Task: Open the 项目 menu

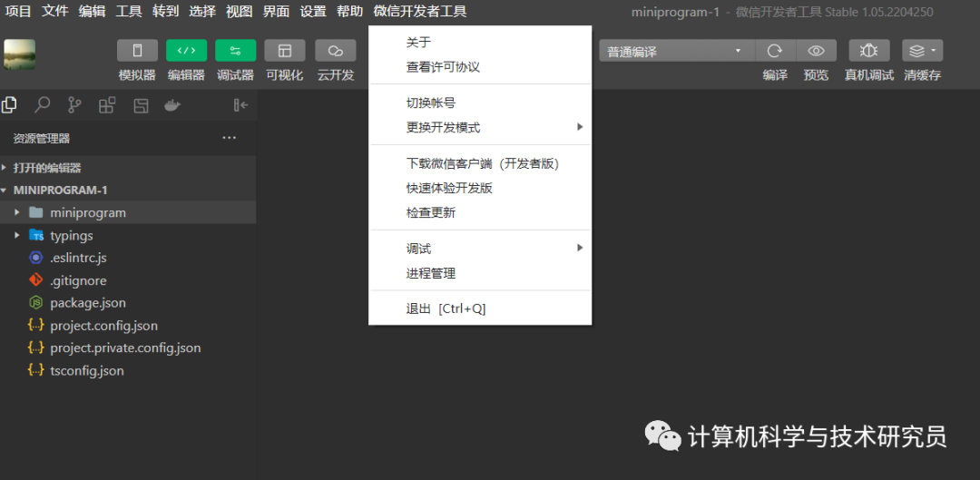Action: [18, 11]
